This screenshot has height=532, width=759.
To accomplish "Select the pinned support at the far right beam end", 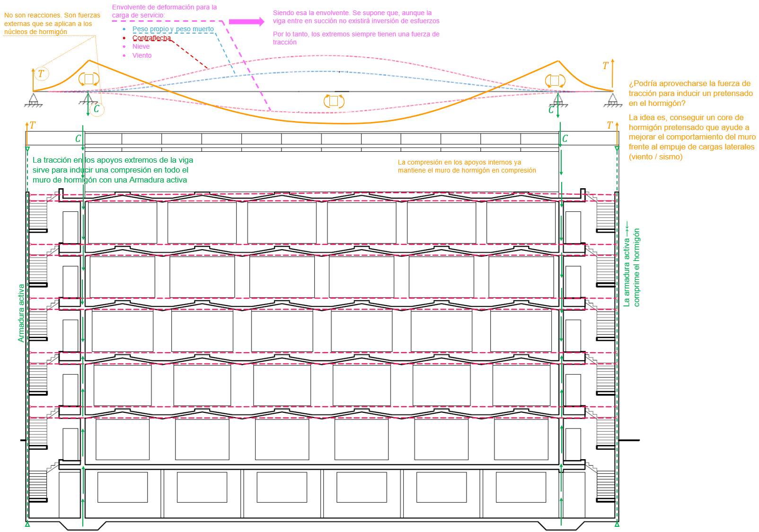I will click(612, 100).
